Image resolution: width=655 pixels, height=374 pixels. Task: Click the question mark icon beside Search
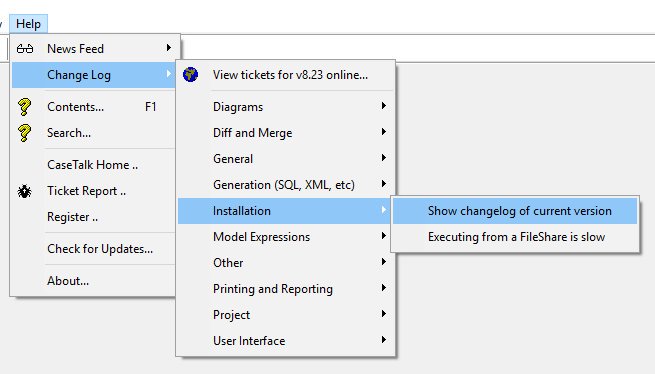(x=24, y=133)
